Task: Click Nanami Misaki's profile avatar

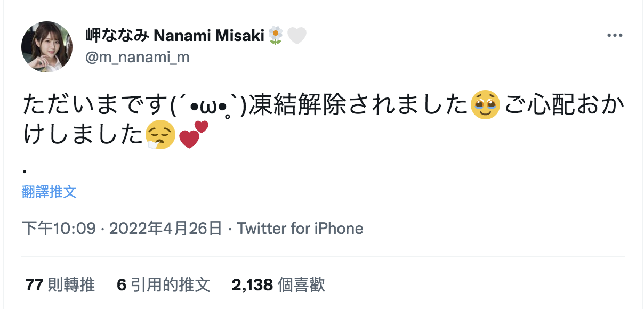Action: 46,47
